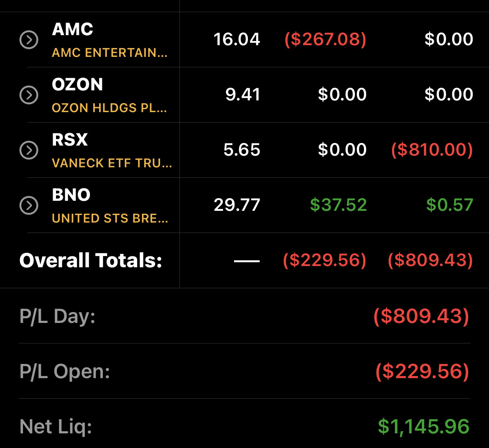Tap the Net Liq value $1,145.96

[423, 427]
